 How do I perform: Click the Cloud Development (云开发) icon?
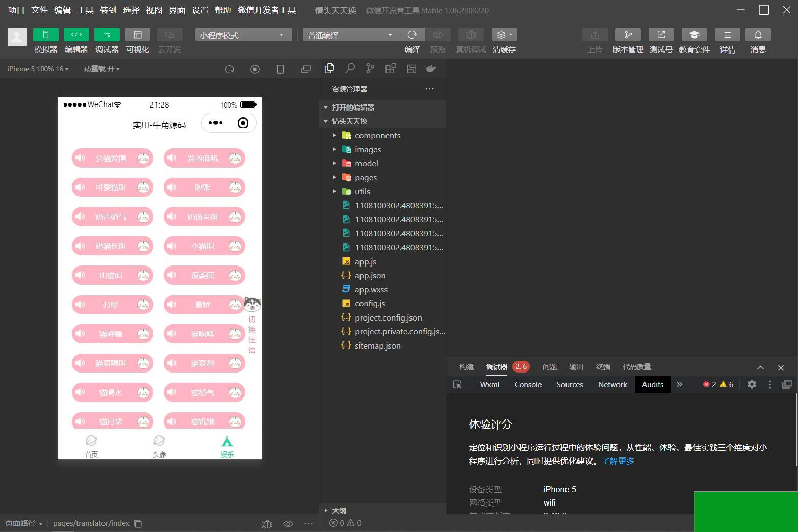[170, 35]
